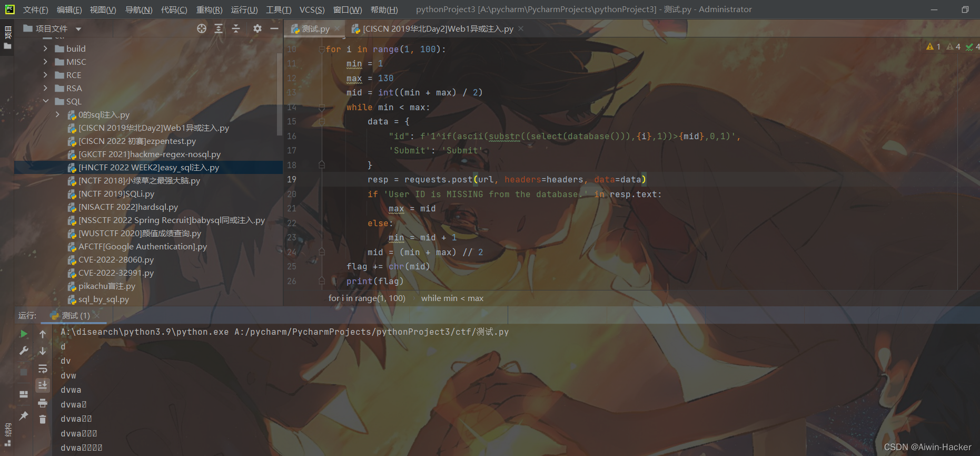This screenshot has width=980, height=456.
Task: Click the restore layout icon in run panel
Action: click(x=24, y=394)
